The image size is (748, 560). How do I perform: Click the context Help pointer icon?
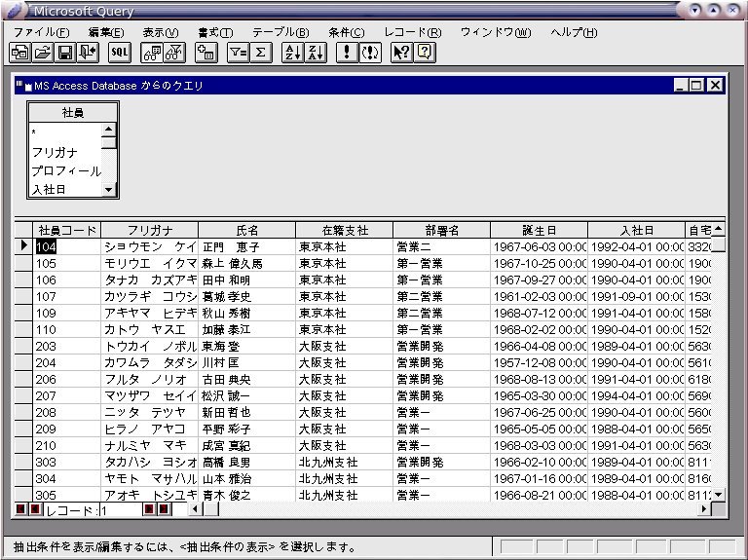(401, 53)
